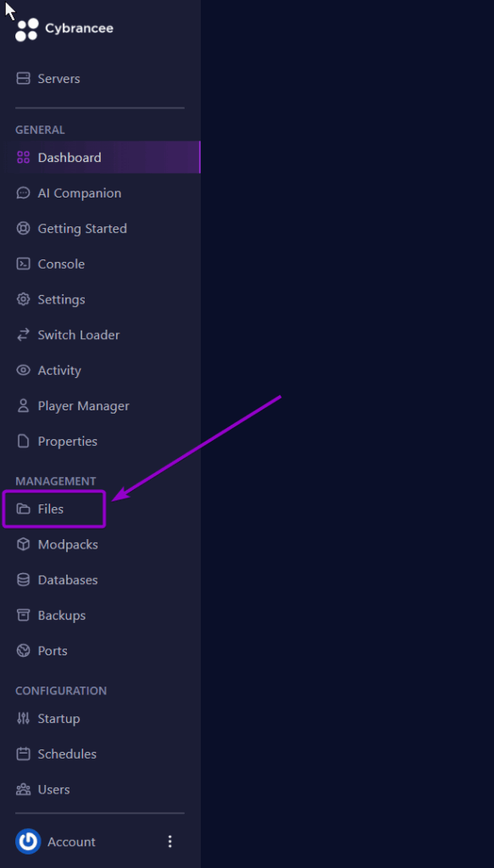Open the Files folder icon
Screen dimensions: 494x868
pos(23,509)
